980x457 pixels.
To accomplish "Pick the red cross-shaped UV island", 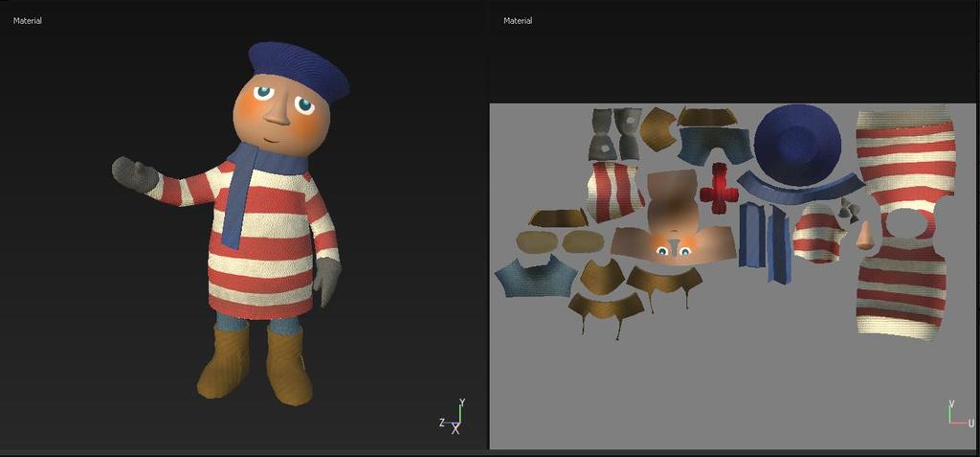I will [718, 191].
